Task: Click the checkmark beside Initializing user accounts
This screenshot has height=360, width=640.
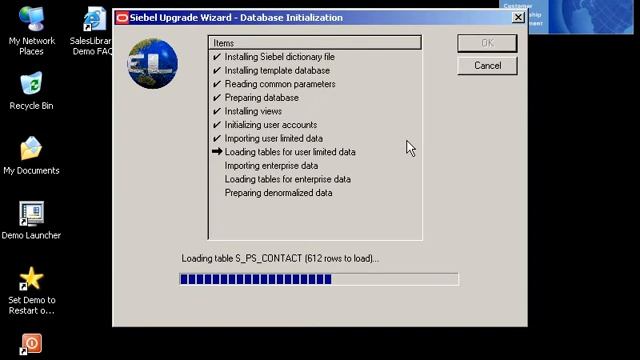Action: tap(217, 124)
